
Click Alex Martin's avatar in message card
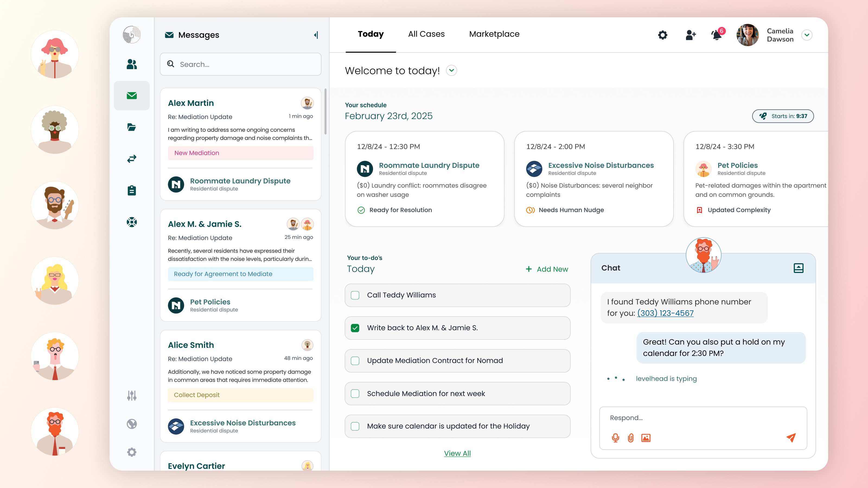(307, 103)
